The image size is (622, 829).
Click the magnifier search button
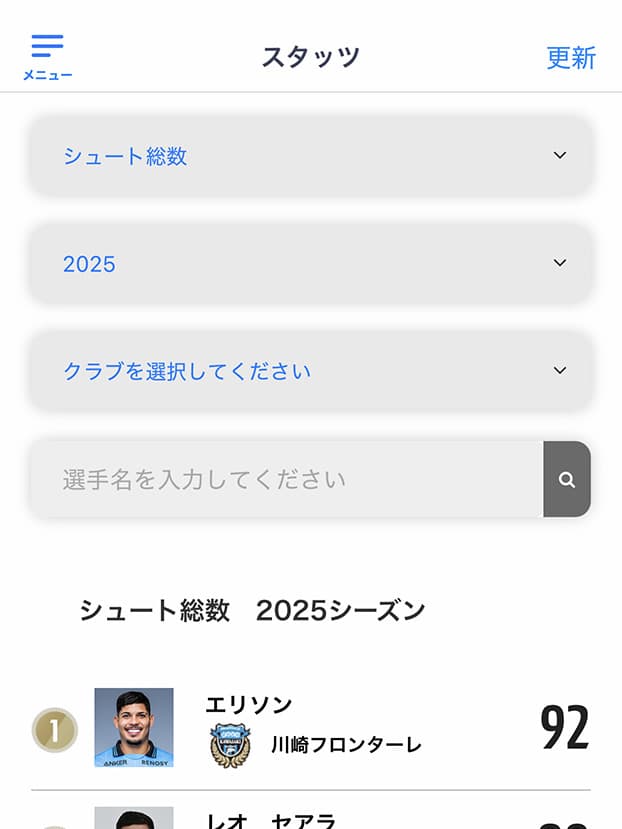click(567, 480)
